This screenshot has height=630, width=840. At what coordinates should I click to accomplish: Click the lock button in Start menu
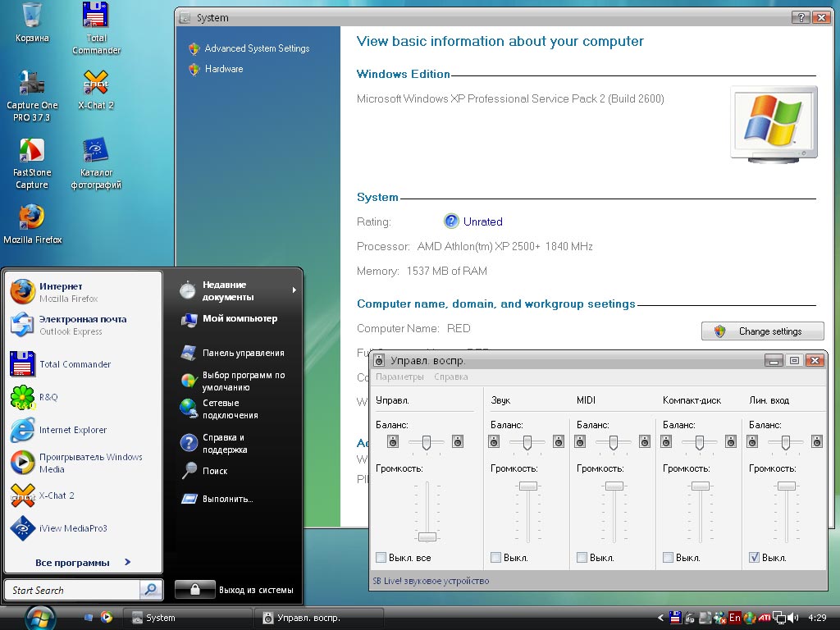(x=195, y=589)
